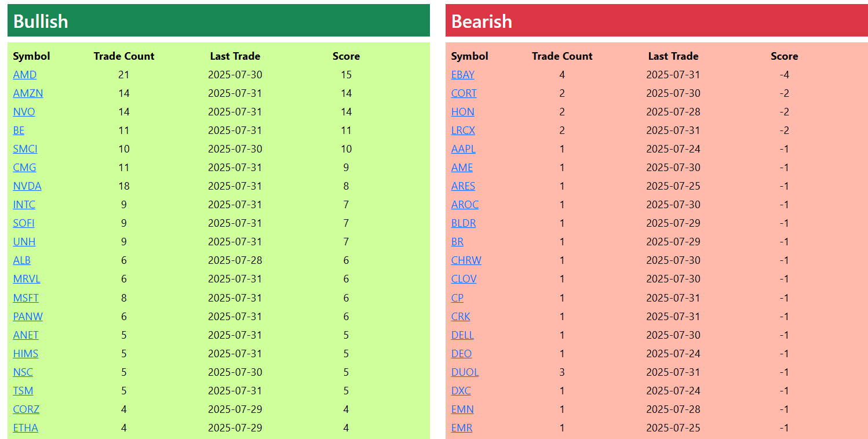The height and width of the screenshot is (439, 868).
Task: Open the CLOV ticker link
Action: pyautogui.click(x=464, y=279)
